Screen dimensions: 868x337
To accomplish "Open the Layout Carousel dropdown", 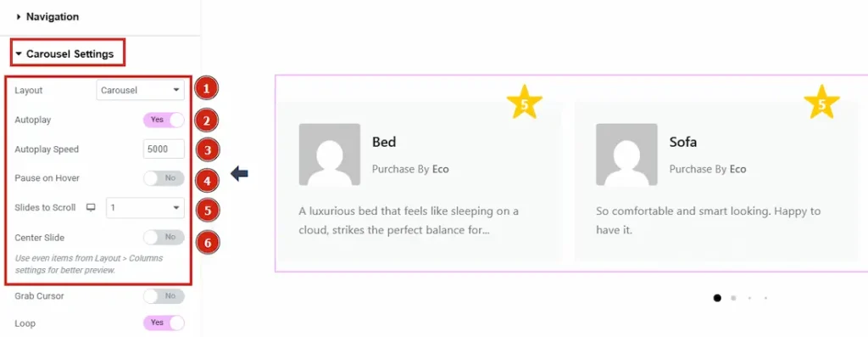I will pyautogui.click(x=140, y=90).
